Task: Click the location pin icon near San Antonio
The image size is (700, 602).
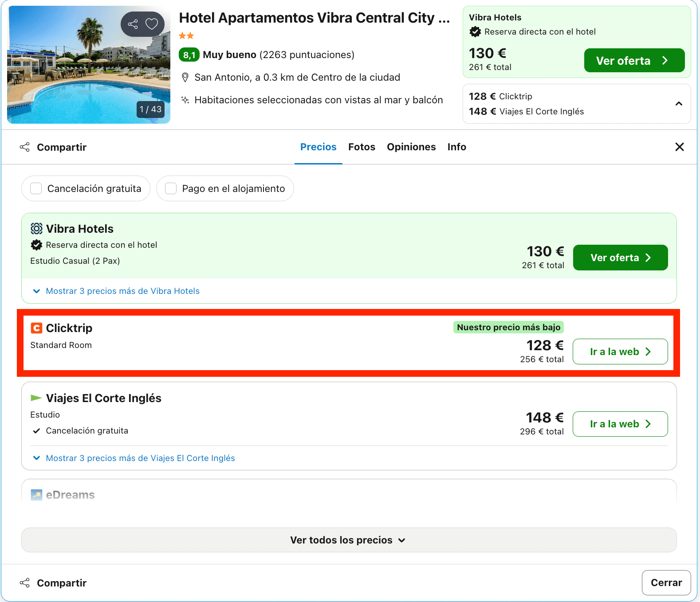Action: point(185,78)
